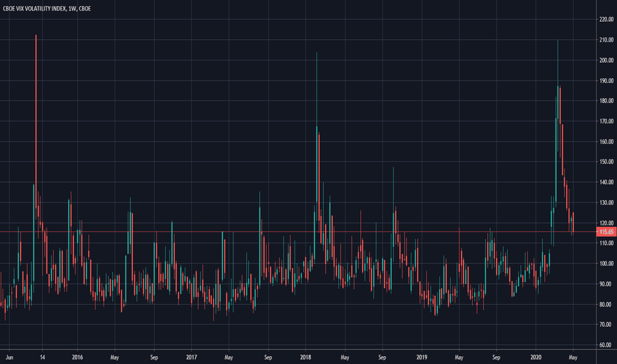Select the 2016 year label on the time axis
Viewport: 617px width, 364px height.
(x=77, y=357)
